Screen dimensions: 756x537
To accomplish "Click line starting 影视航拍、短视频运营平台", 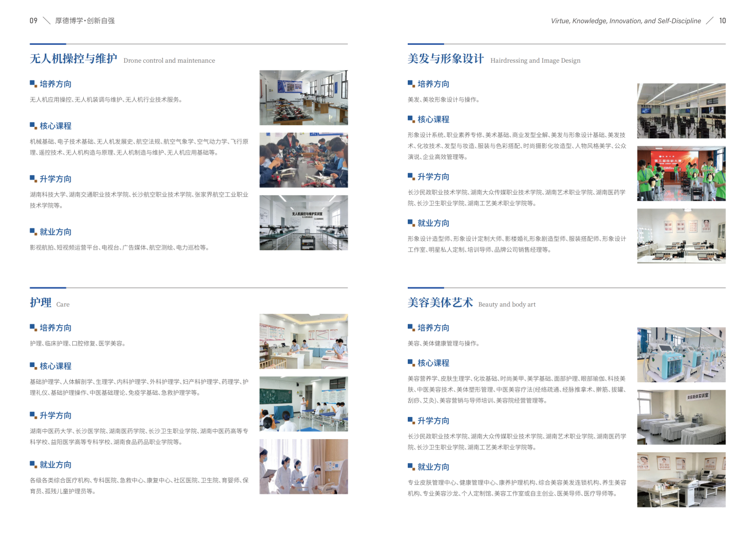I will tap(120, 247).
